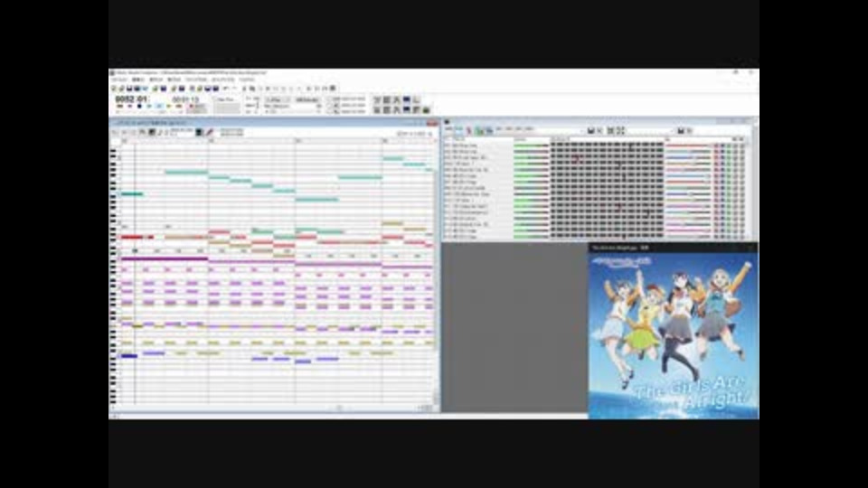Viewport: 868px width, 488px height.
Task: Click the 00:01:13 elapsed time display
Action: pos(185,99)
